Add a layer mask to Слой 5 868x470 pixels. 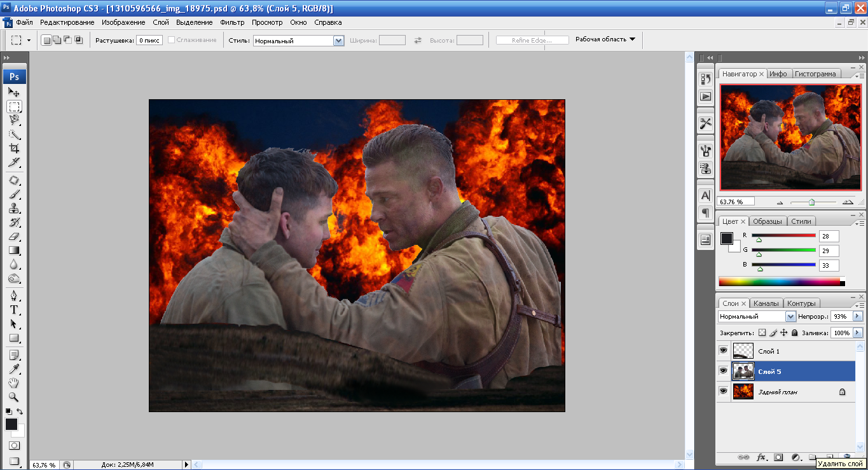[x=778, y=457]
